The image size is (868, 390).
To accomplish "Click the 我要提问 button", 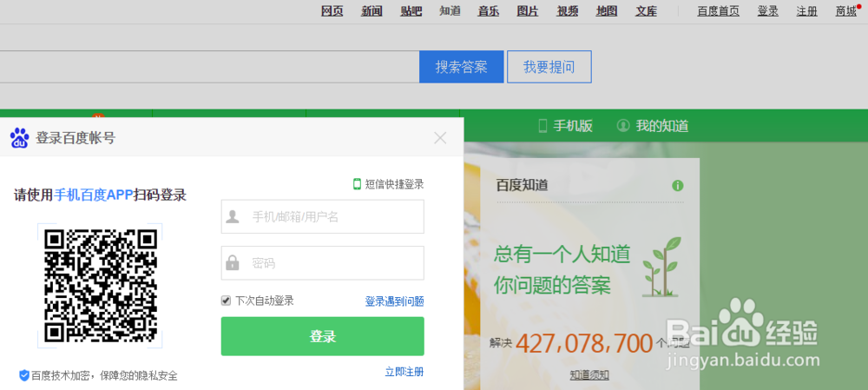I will point(549,67).
